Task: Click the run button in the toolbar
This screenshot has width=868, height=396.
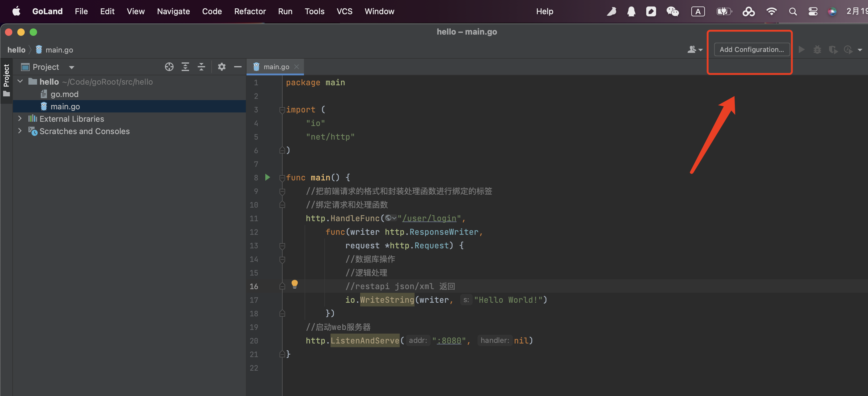Action: coord(802,49)
